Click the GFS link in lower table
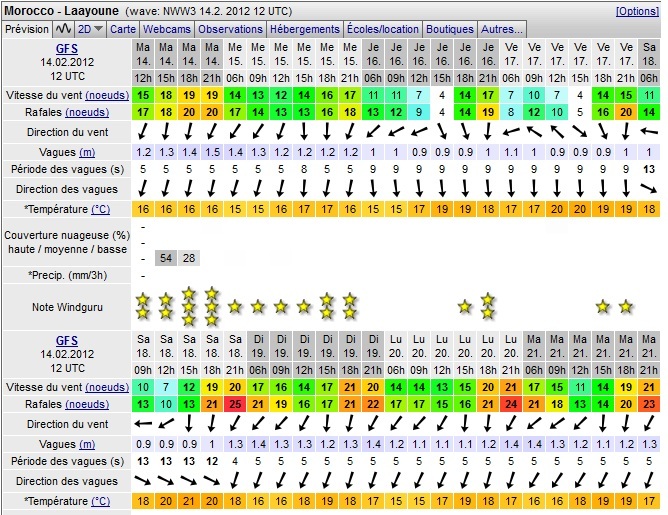This screenshot has width=668, height=515. pyautogui.click(x=67, y=341)
